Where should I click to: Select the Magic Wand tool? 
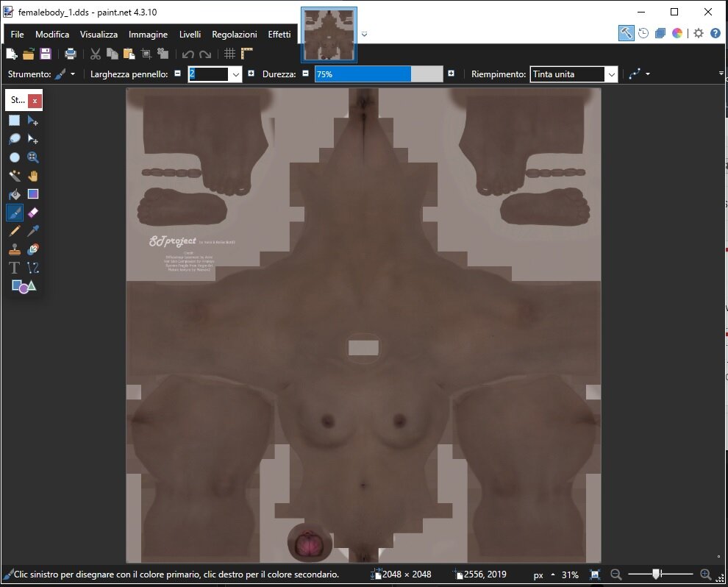point(15,176)
